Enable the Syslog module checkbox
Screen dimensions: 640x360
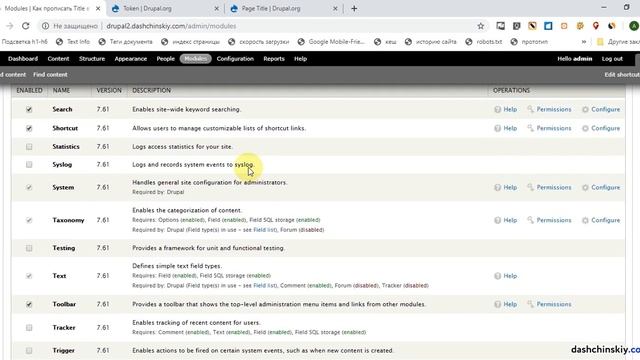tap(29, 164)
